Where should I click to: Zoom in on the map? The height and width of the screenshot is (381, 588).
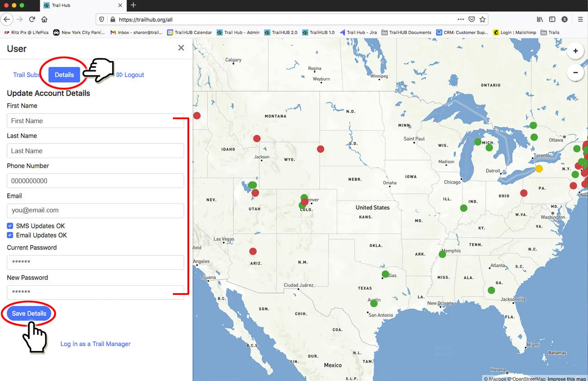pyautogui.click(x=575, y=51)
